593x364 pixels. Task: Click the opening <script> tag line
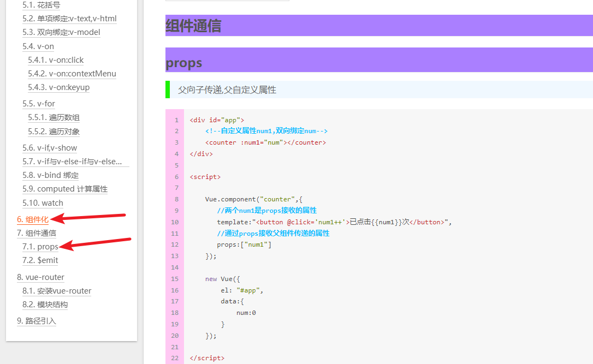pos(205,176)
